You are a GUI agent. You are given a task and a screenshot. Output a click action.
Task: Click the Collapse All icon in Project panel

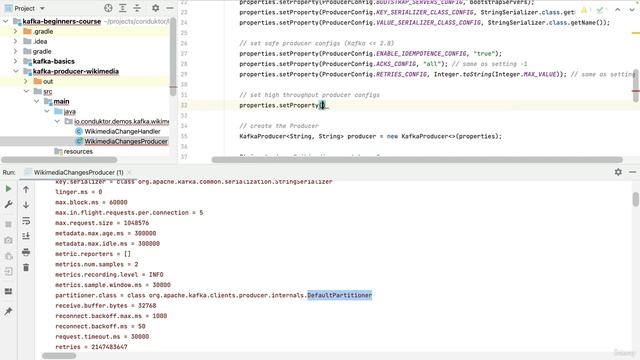[x=137, y=8]
